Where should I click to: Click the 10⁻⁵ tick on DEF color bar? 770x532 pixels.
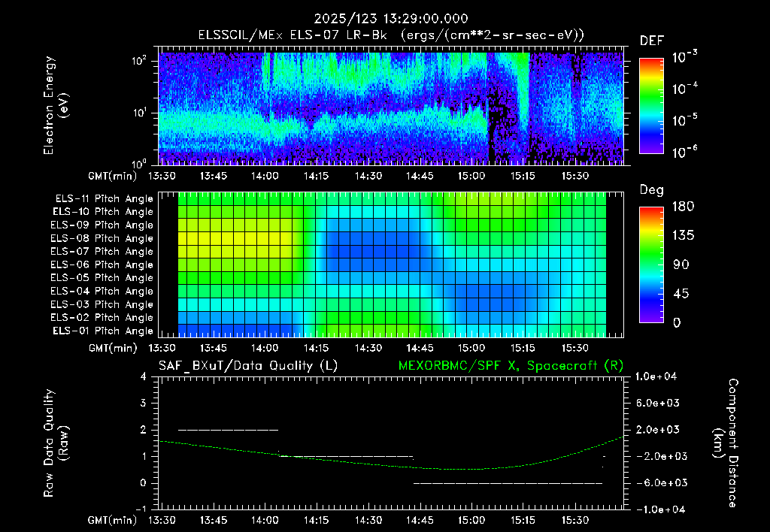pos(684,119)
